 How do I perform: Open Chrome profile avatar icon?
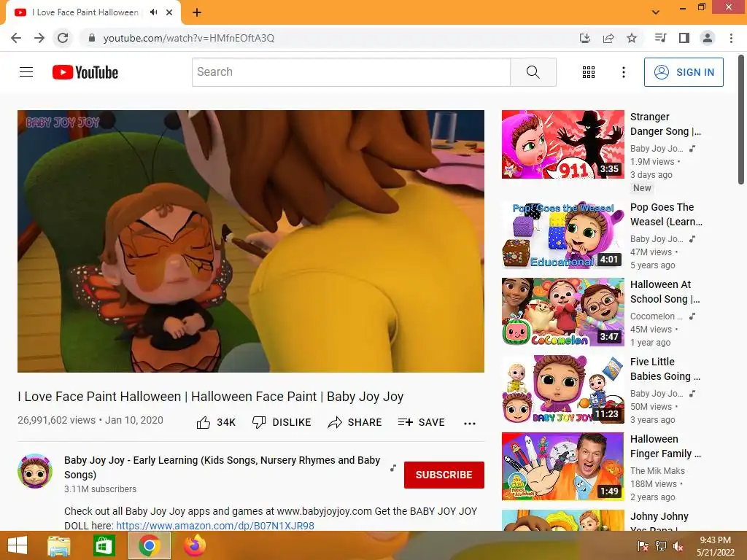tap(708, 38)
